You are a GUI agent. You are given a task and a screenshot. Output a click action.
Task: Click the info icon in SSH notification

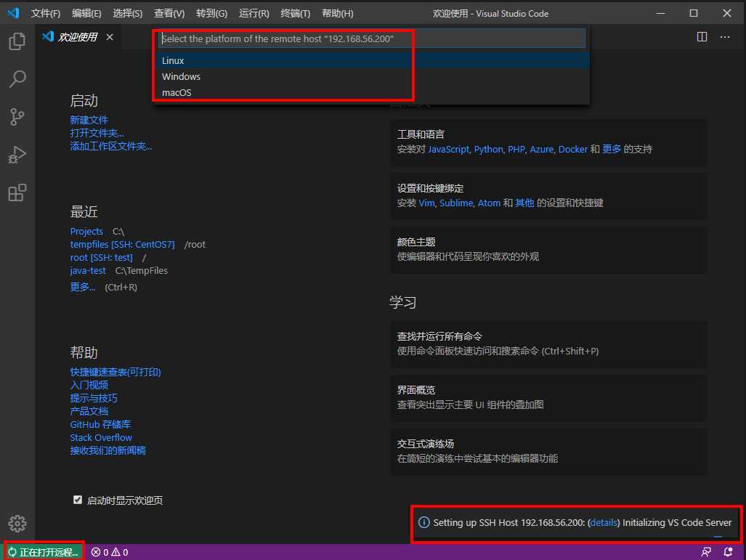click(424, 522)
